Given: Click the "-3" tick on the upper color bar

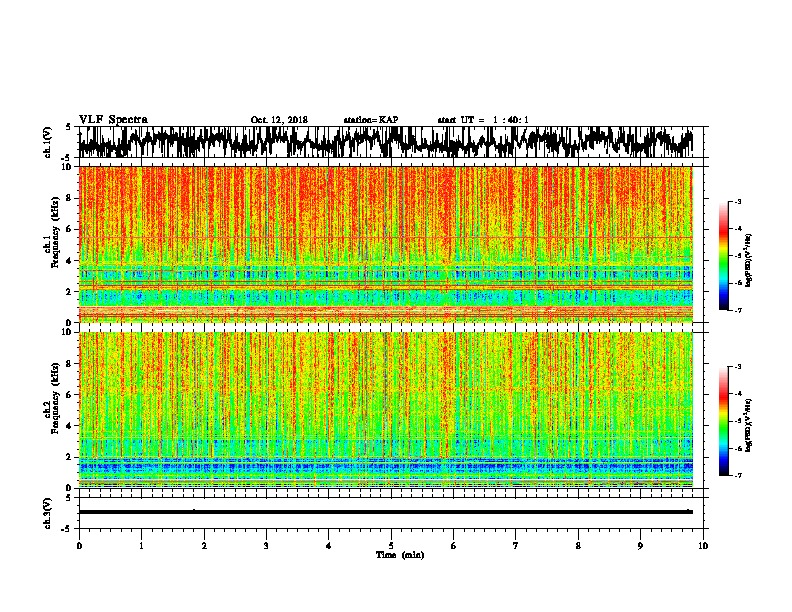Looking at the screenshot, I should coord(738,201).
